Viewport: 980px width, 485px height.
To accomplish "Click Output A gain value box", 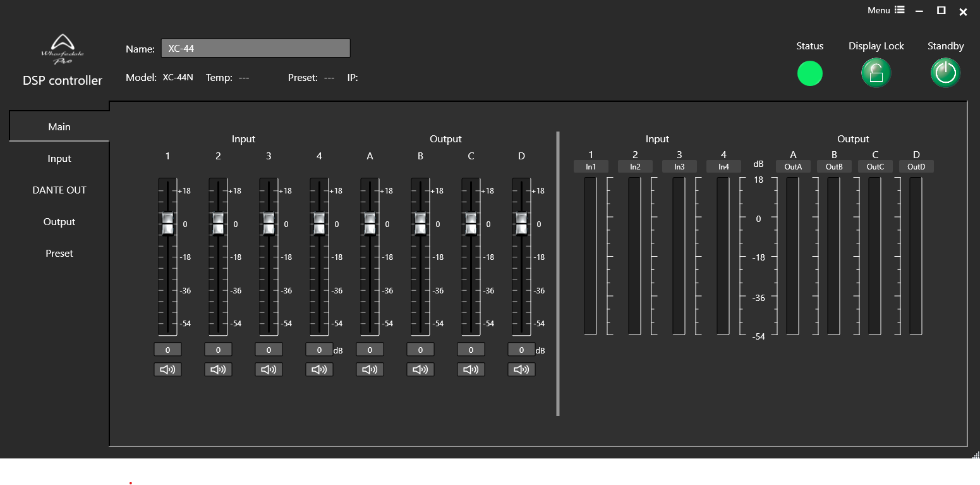I will click(x=370, y=350).
